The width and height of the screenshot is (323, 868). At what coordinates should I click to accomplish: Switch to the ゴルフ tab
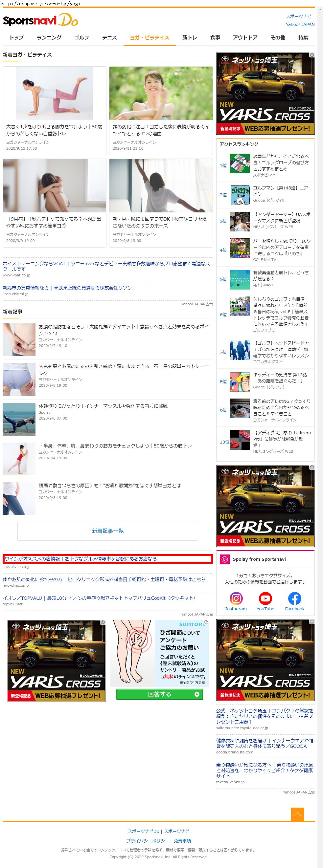pos(81,37)
